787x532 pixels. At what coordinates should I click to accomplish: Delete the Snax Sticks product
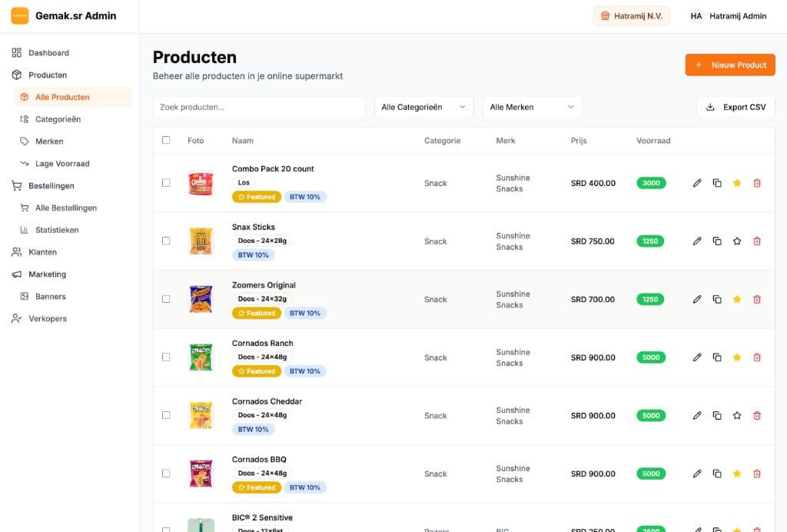click(757, 241)
